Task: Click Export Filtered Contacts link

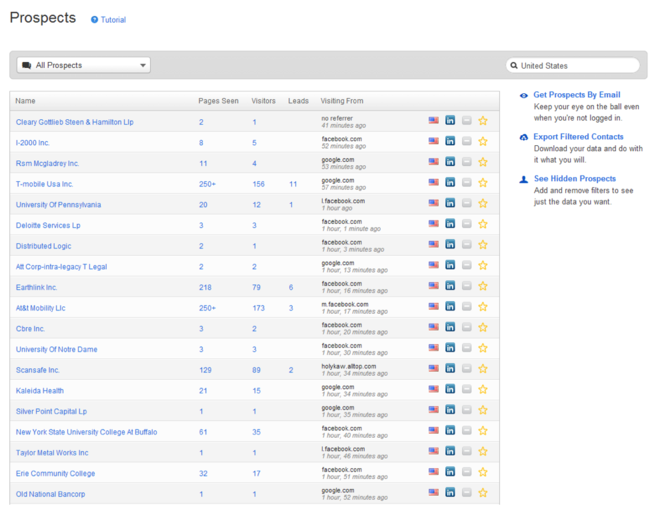Action: point(578,137)
